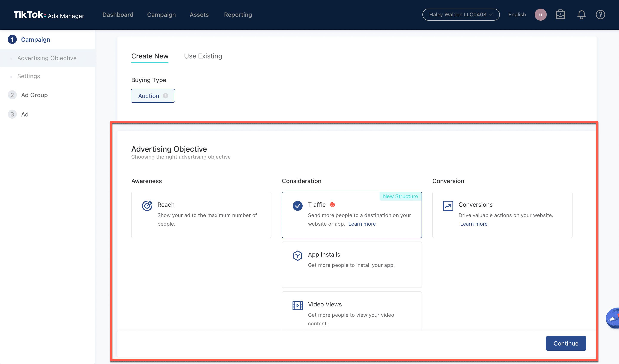619x364 pixels.
Task: Open Learn more link under Traffic
Action: (x=362, y=224)
